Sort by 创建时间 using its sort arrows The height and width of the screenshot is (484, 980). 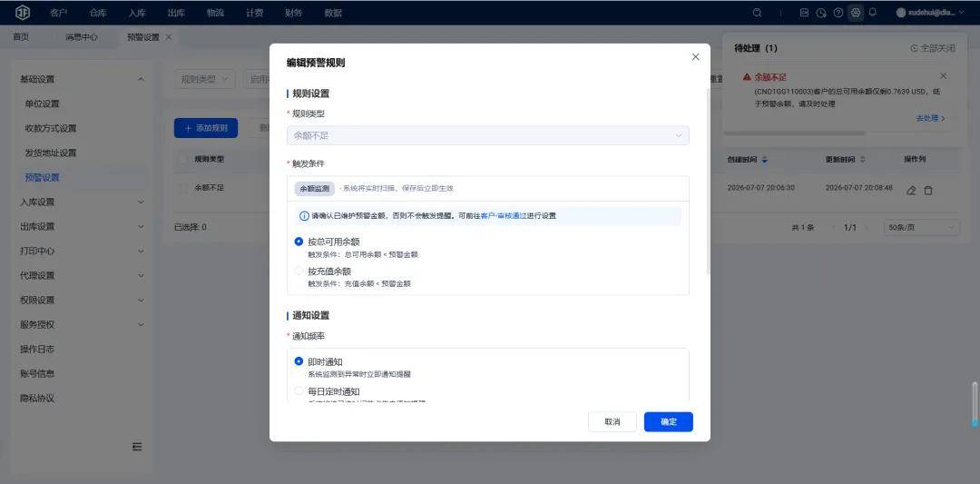tap(764, 160)
